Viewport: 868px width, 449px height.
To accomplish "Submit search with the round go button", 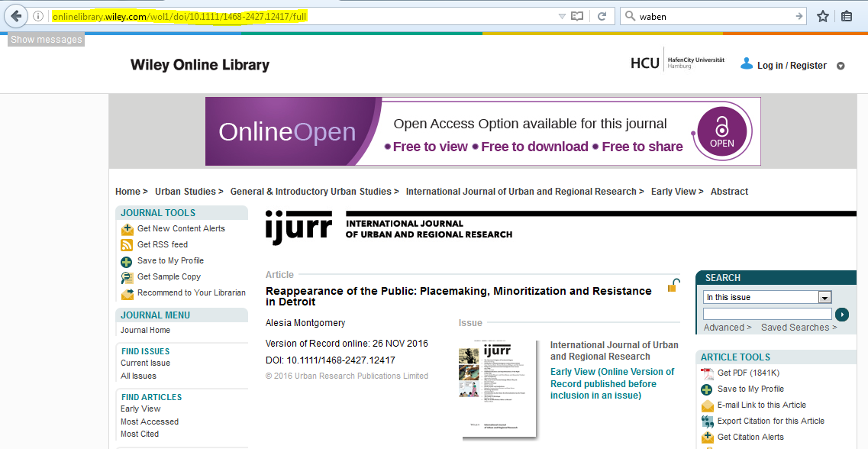I will pyautogui.click(x=841, y=315).
